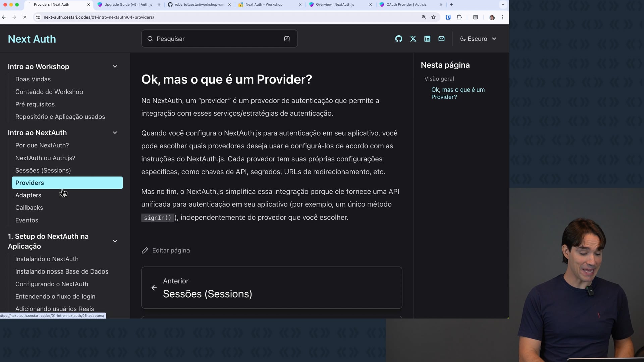The image size is (644, 362).
Task: Open the Escuro theme dropdown
Action: click(478, 39)
